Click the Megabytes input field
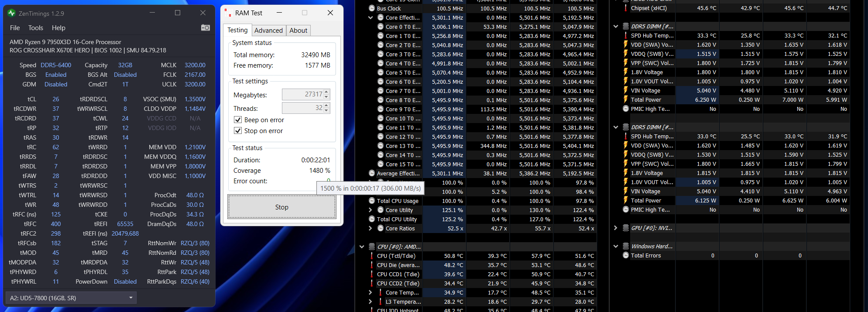This screenshot has width=868, height=312. click(x=302, y=95)
